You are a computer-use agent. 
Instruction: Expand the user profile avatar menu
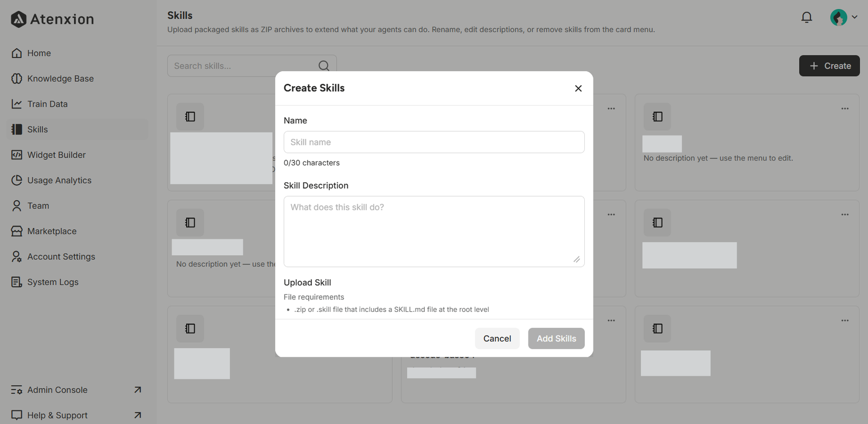click(844, 17)
